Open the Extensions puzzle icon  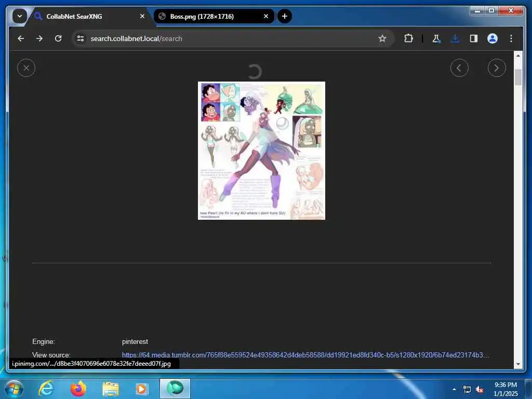408,38
